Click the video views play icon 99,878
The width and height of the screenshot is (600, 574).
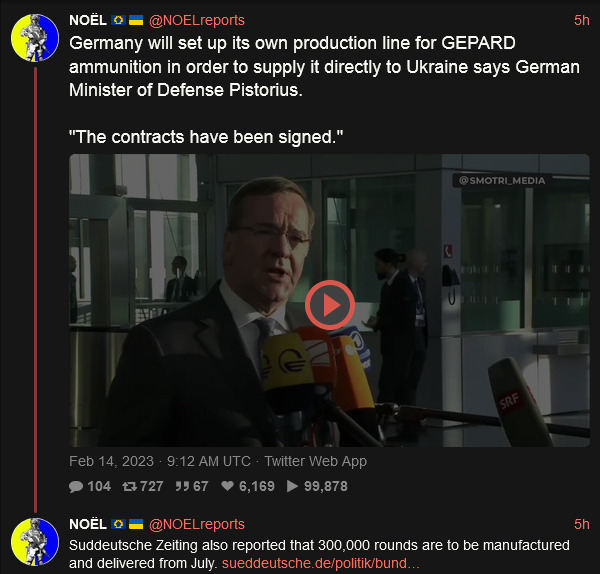point(292,486)
